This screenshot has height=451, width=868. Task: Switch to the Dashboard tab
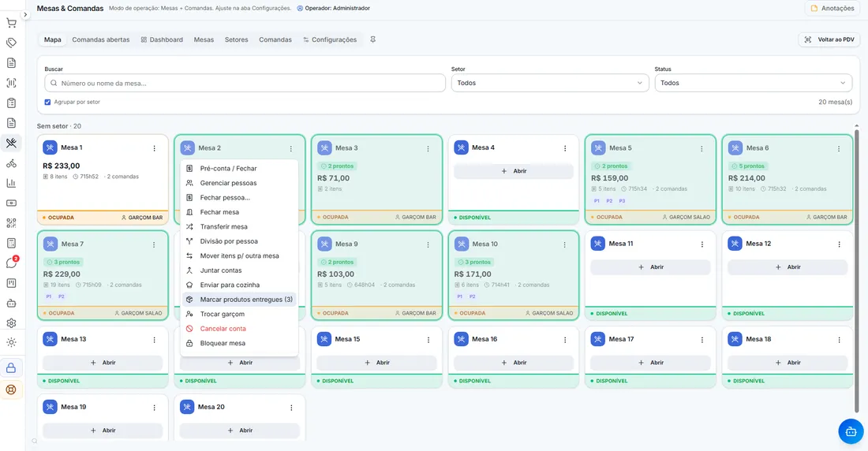pyautogui.click(x=162, y=40)
